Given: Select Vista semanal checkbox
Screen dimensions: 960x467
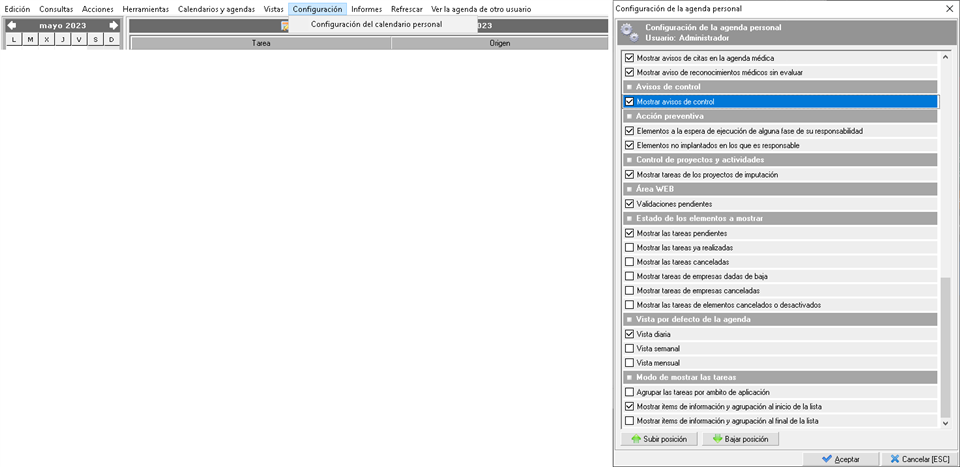Looking at the screenshot, I should 629,348.
